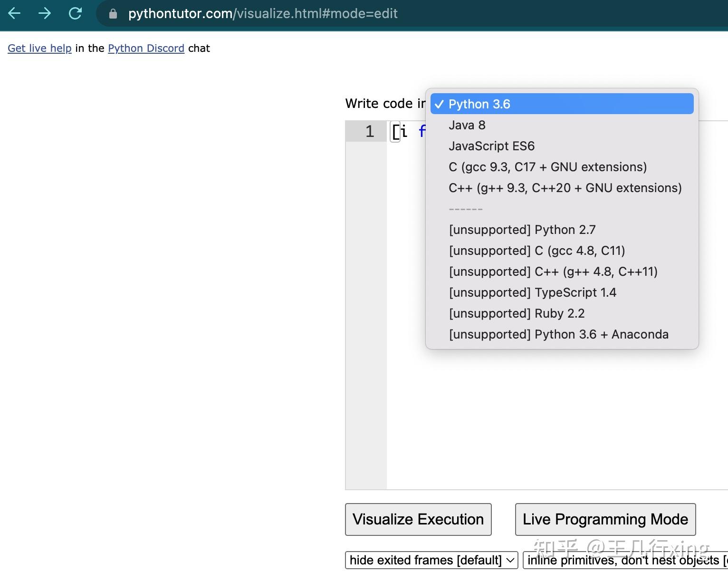This screenshot has width=728, height=582.
Task: Click the pythontutor.com address bar URL
Action: point(262,13)
